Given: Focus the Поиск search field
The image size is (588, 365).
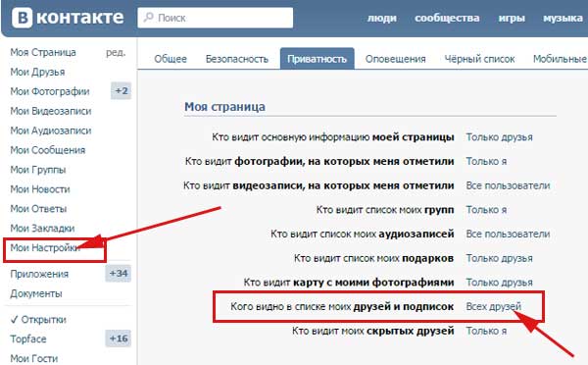Looking at the screenshot, I should point(216,18).
